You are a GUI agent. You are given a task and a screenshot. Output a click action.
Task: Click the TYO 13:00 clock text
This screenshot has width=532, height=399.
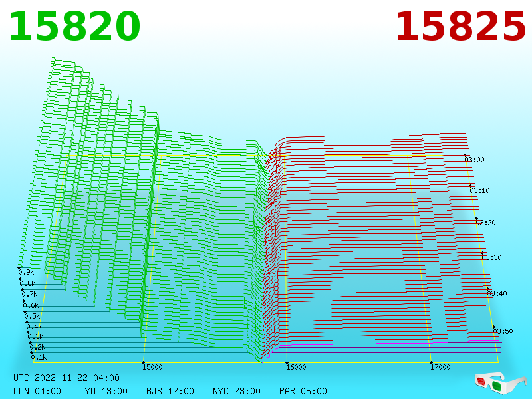(x=104, y=391)
